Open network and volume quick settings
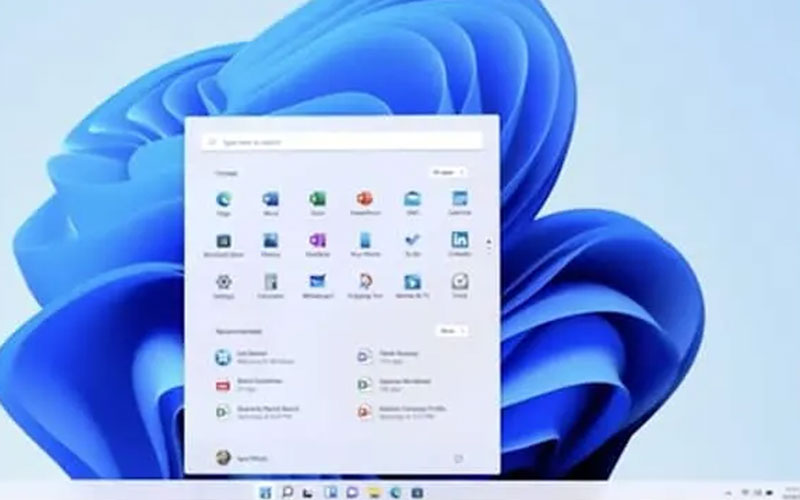The image size is (800, 500). click(758, 493)
